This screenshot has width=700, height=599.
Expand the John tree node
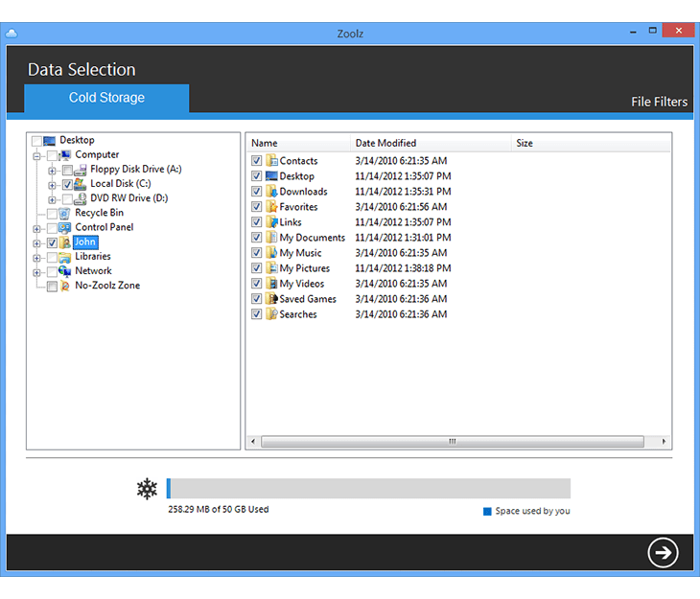click(x=36, y=243)
